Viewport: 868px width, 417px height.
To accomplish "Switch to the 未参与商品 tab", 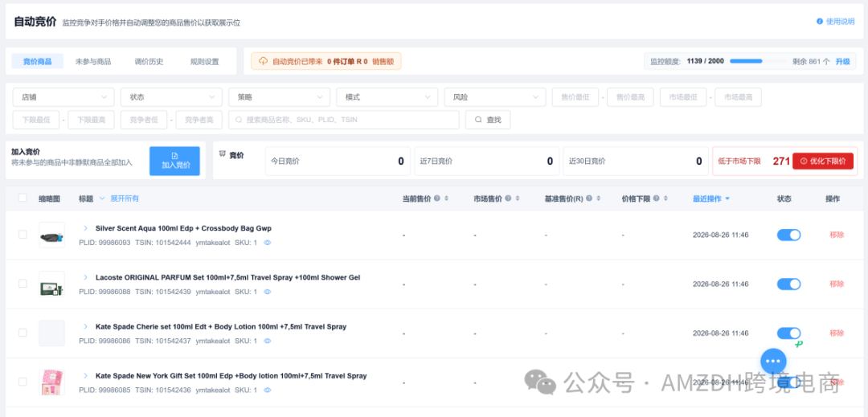I will (x=93, y=61).
